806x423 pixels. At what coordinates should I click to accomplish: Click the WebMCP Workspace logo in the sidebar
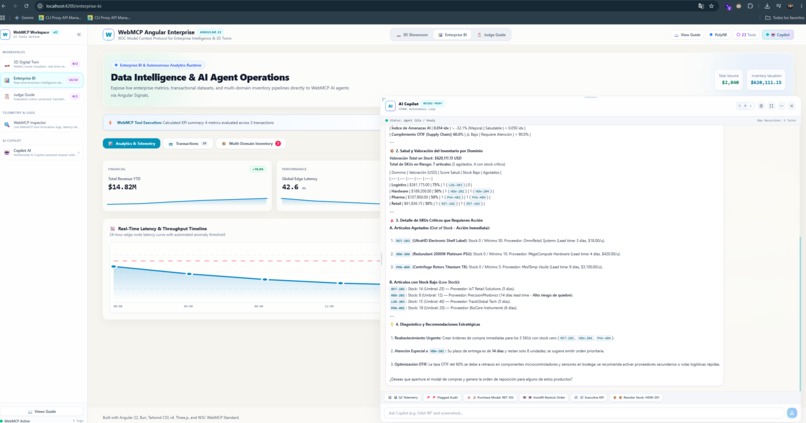tap(5, 34)
